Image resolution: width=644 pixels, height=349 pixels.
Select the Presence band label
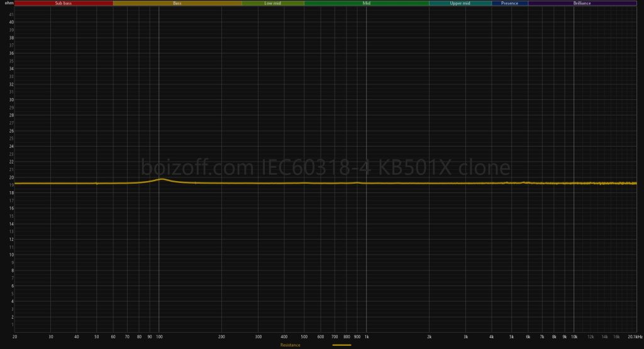pyautogui.click(x=509, y=3)
